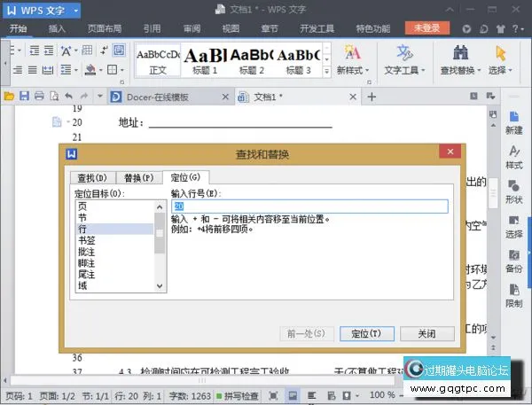The image size is (532, 405).
Task: Open the folder icon in quick access toolbar
Action: pyautogui.click(x=9, y=97)
